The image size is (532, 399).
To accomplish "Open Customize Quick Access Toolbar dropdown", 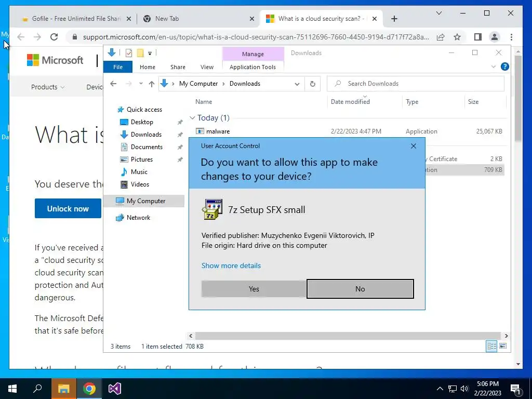I will [150, 53].
